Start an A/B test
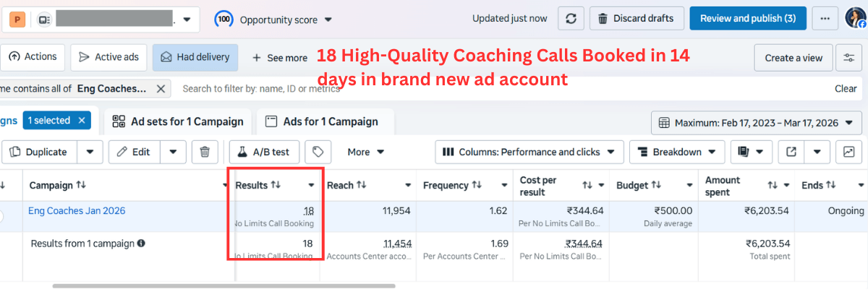Screen dimensions: 868x292 pos(264,152)
